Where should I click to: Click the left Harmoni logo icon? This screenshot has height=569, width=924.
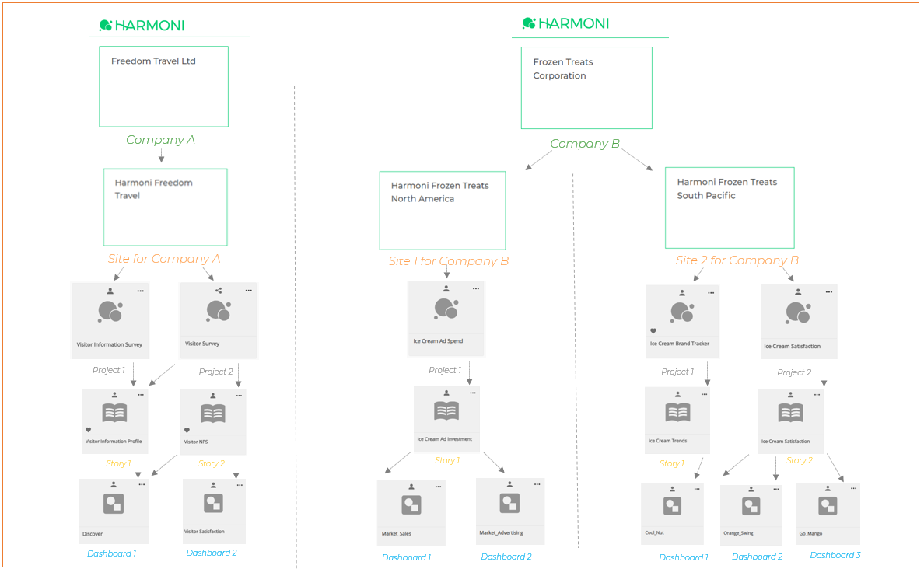pos(105,25)
